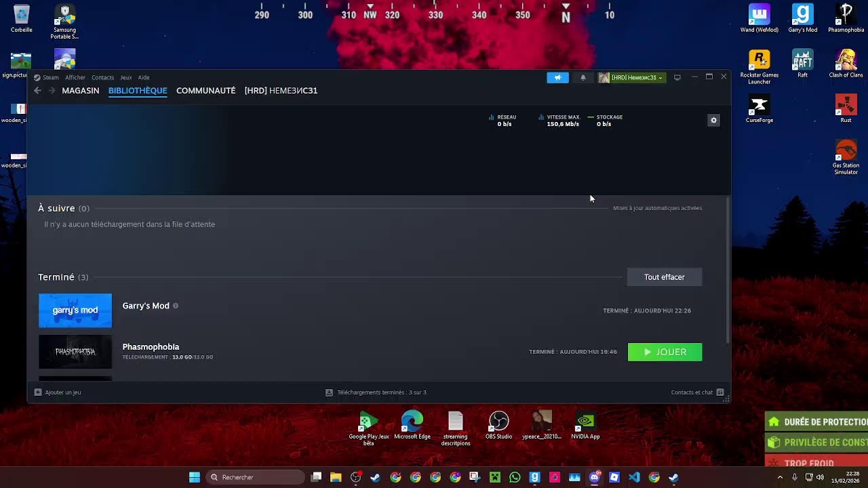The image size is (868, 488).
Task: Select the Phasmophobia desktop shortcut
Action: click(846, 19)
